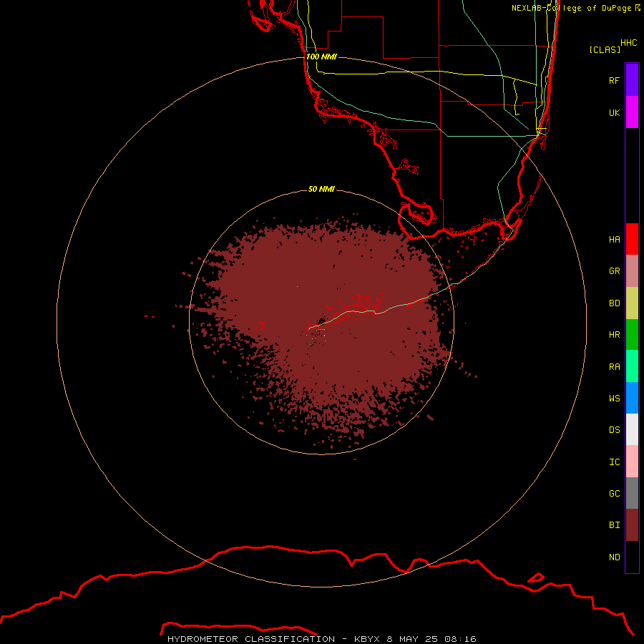Screen dimensions: 644x644
Task: Click the KBYX radar station identifier
Action: (367, 639)
